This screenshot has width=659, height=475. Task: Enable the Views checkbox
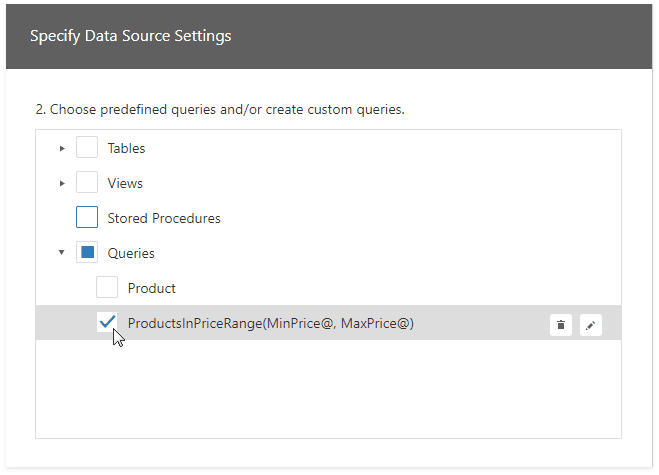click(87, 183)
